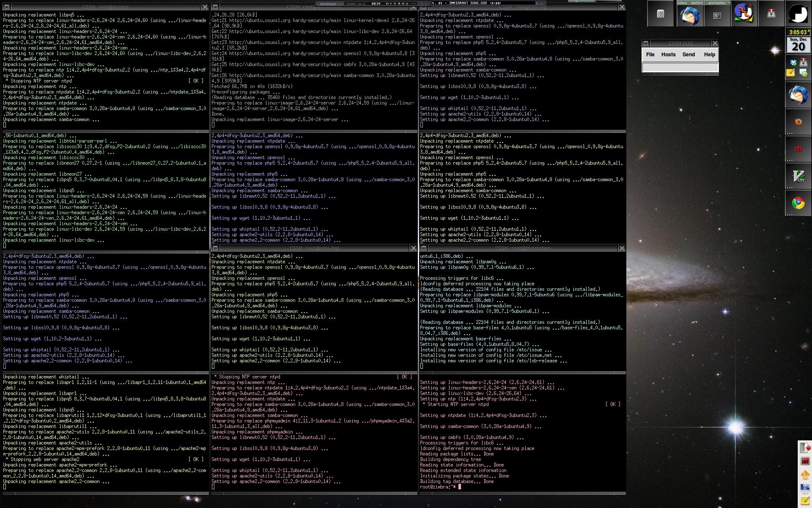Image resolution: width=812 pixels, height=508 pixels.
Task: Open the File menu in CSSH
Action: [x=650, y=55]
